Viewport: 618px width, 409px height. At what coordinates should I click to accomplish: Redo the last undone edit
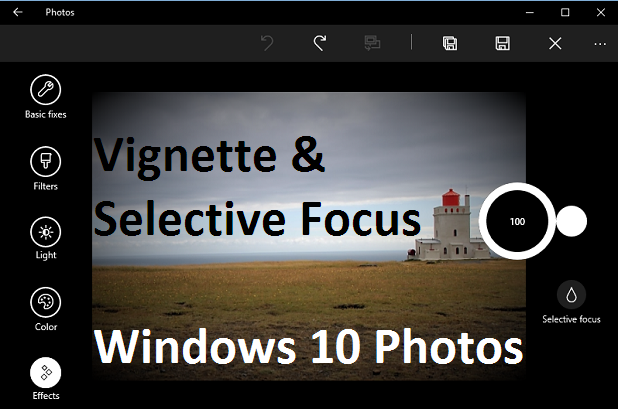pyautogui.click(x=320, y=43)
